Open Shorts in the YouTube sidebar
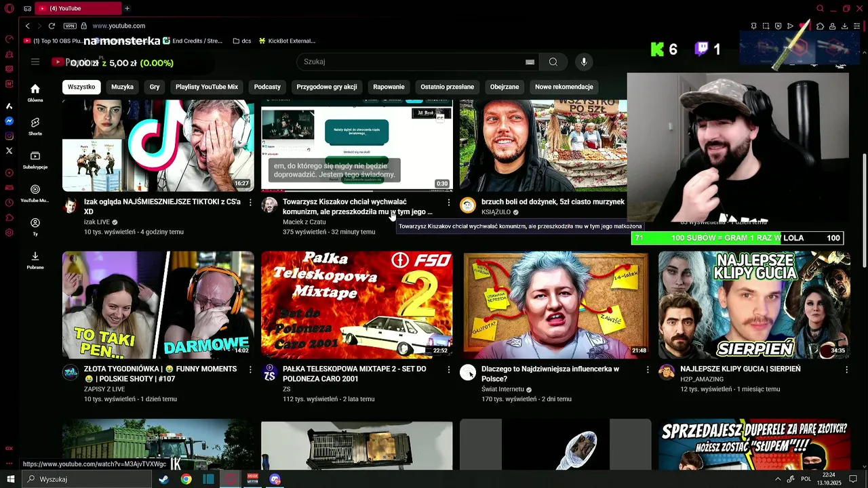 click(x=35, y=126)
